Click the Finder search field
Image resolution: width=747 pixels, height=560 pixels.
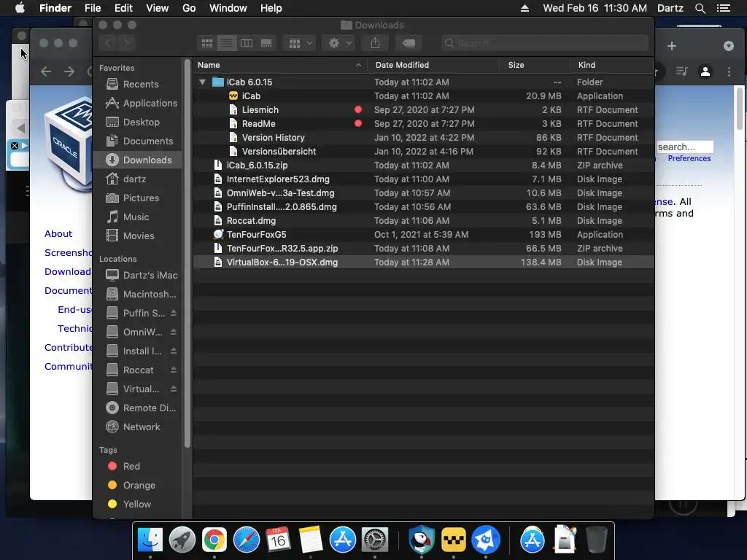(545, 43)
